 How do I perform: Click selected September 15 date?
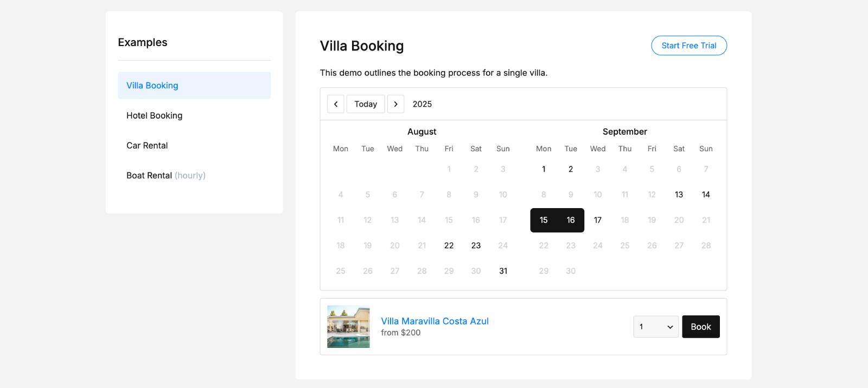(544, 220)
